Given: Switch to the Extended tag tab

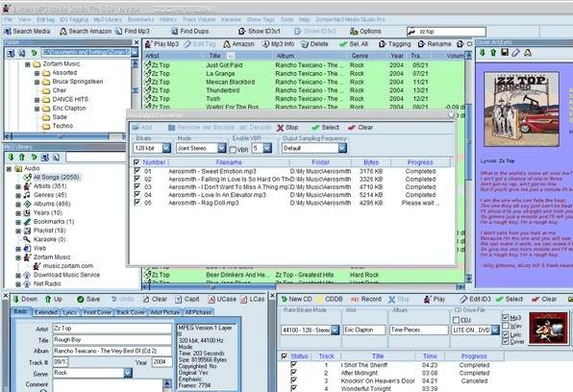Looking at the screenshot, I should click(x=46, y=312).
